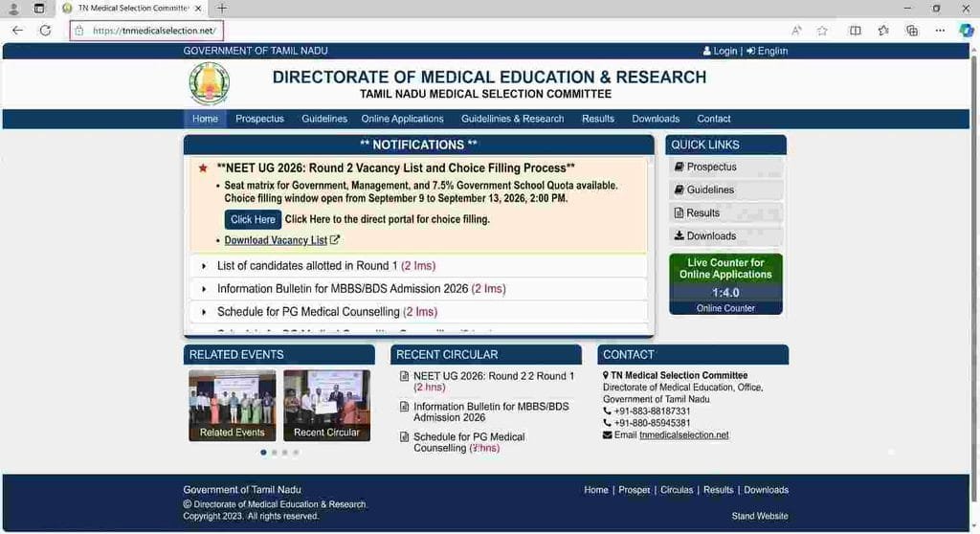This screenshot has width=980, height=534.
Task: Open split screen icon
Action: tap(855, 30)
